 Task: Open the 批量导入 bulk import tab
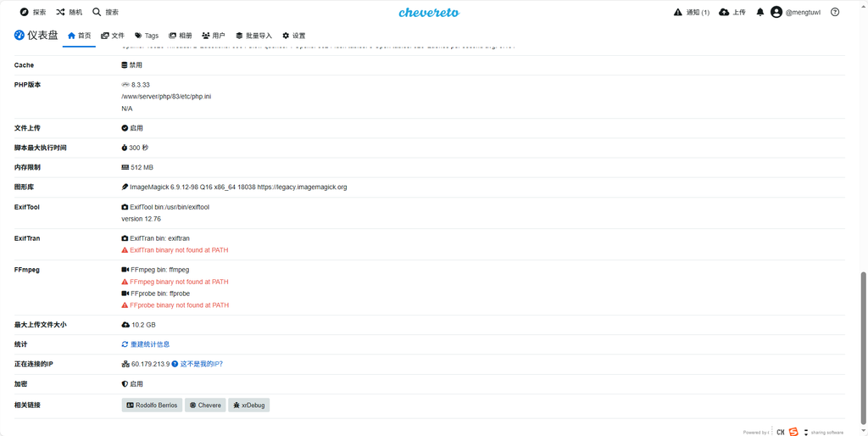click(254, 36)
